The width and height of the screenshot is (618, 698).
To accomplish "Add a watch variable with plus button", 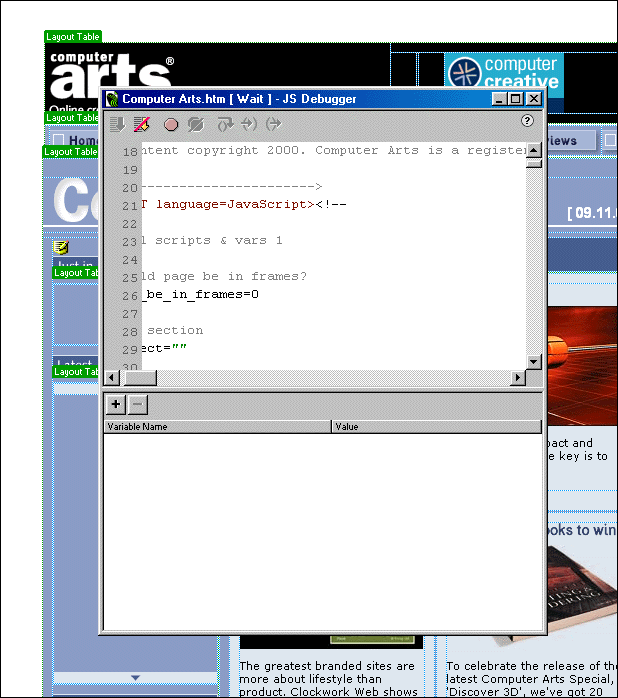I will tap(116, 404).
